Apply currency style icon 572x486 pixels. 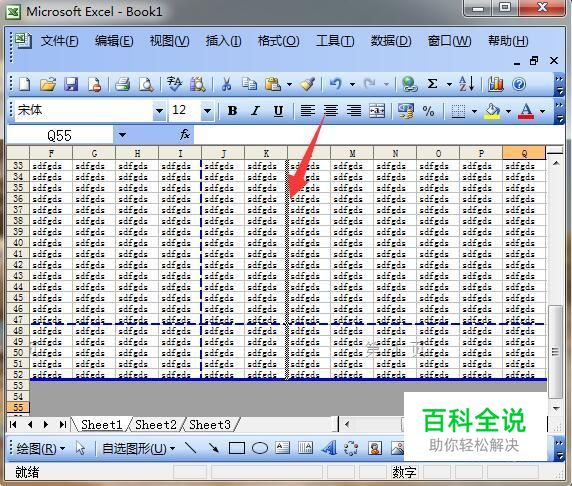(x=406, y=111)
